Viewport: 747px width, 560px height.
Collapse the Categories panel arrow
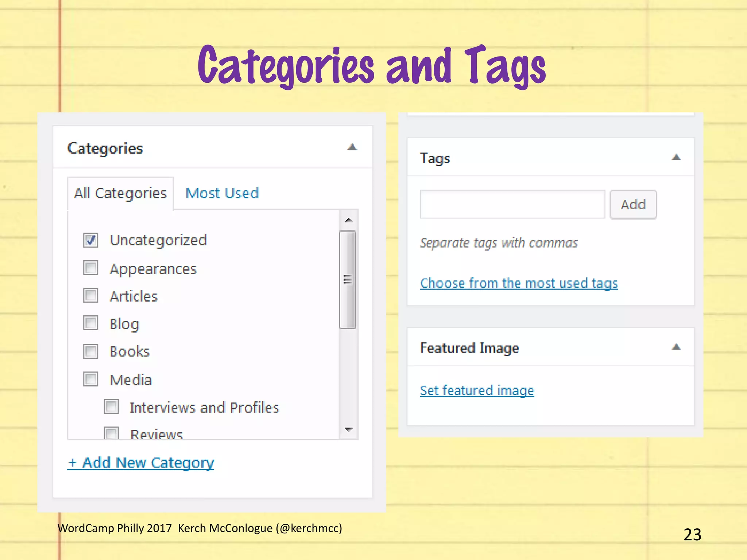tap(352, 147)
